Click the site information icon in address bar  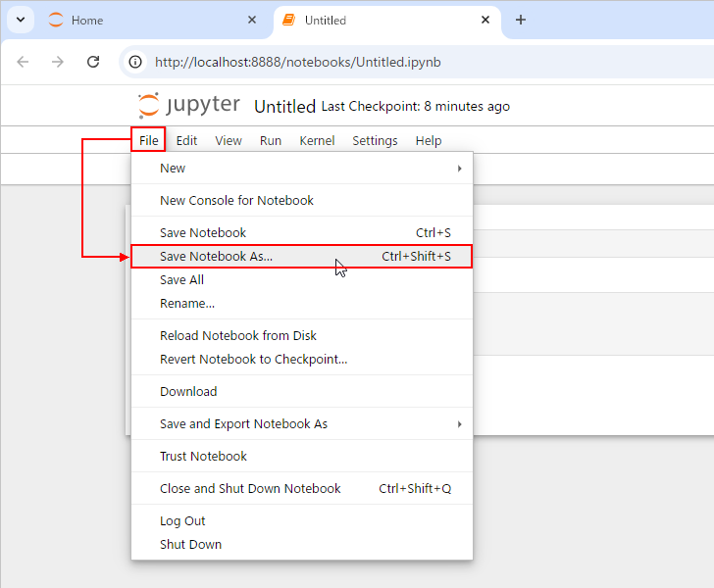137,62
